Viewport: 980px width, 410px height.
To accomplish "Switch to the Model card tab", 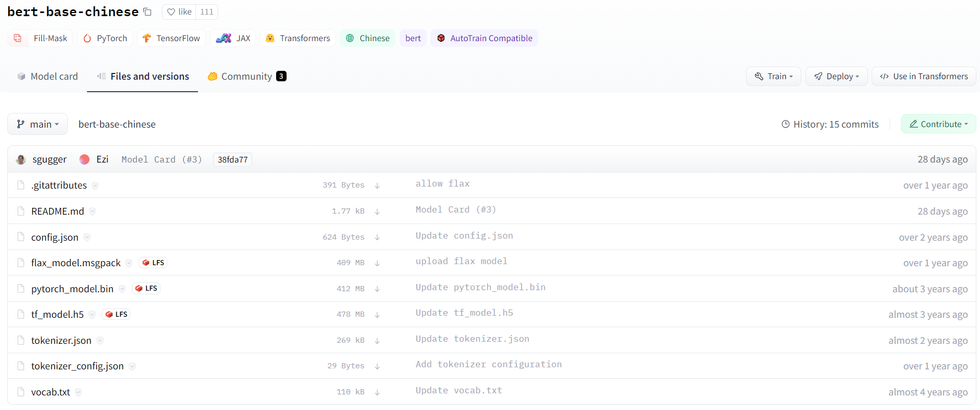I will pos(47,77).
